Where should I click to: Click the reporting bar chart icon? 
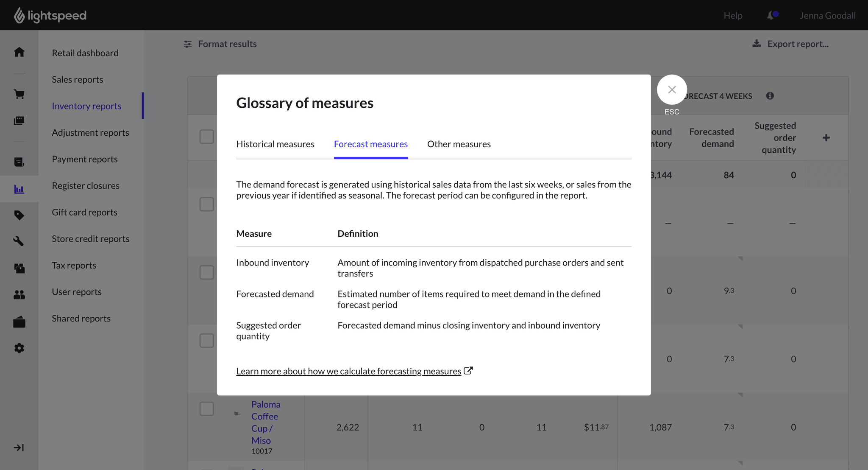[x=19, y=189]
